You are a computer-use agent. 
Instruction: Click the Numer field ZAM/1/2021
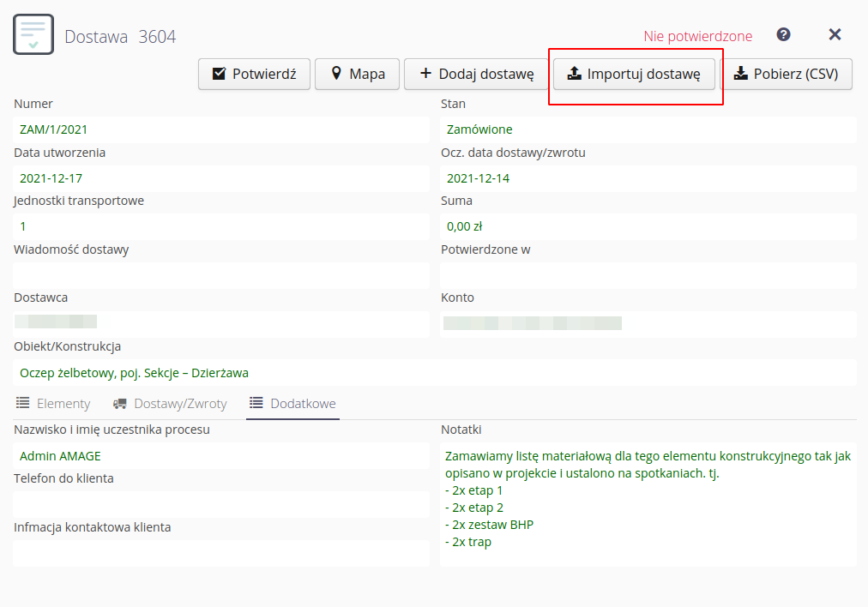(x=220, y=129)
